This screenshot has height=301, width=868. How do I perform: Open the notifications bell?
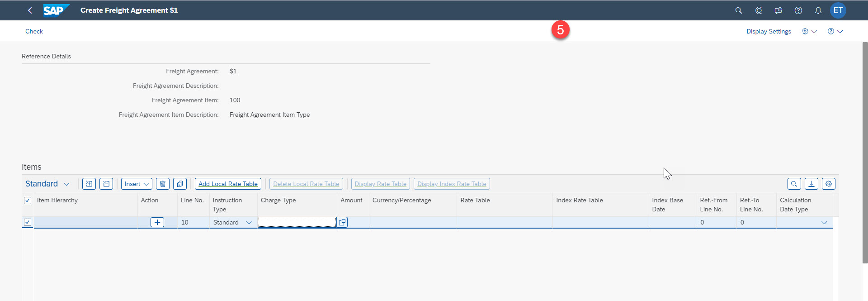tap(818, 10)
